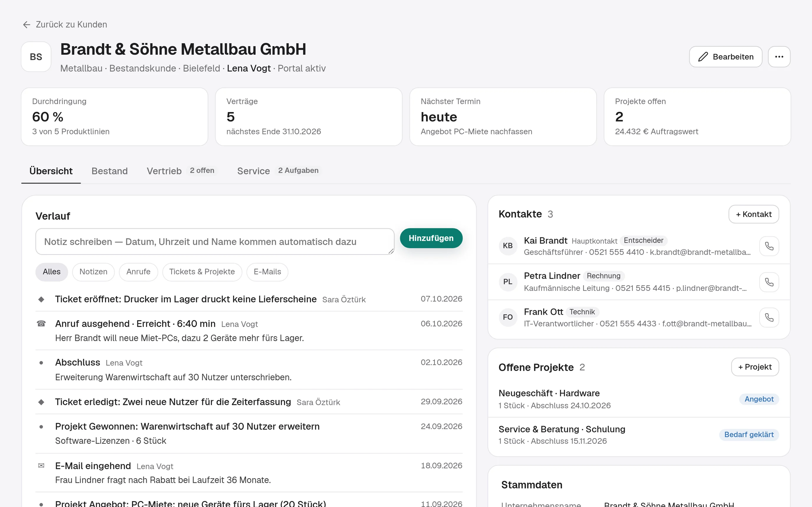
Task: Click the FO avatar of Frank Ott
Action: 507,317
